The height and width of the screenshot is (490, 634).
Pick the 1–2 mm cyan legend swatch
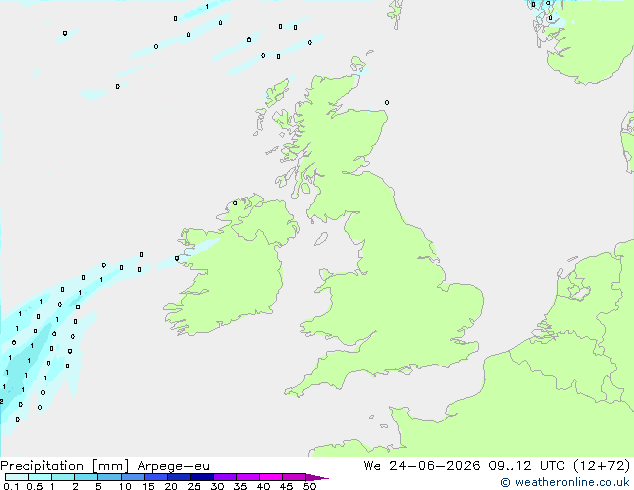[63, 477]
